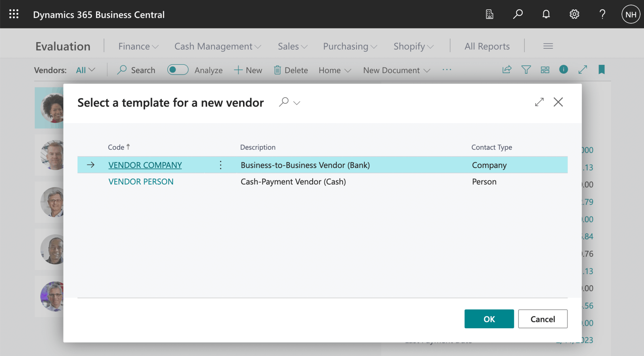Click the filter funnel icon
Screen dimensions: 644x356
[526, 69]
